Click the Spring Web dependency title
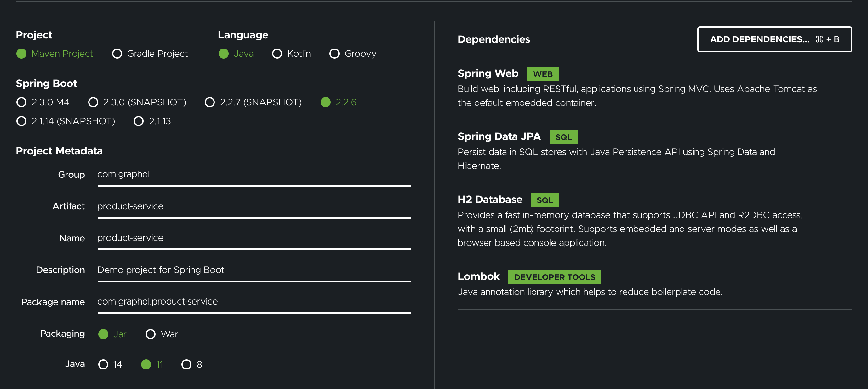The width and height of the screenshot is (868, 389). 488,73
